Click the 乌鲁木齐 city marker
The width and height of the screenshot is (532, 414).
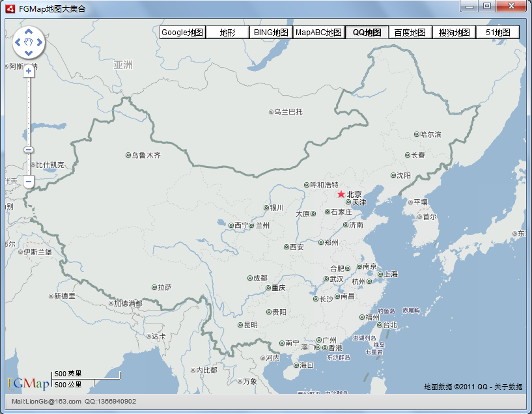pyautogui.click(x=128, y=155)
